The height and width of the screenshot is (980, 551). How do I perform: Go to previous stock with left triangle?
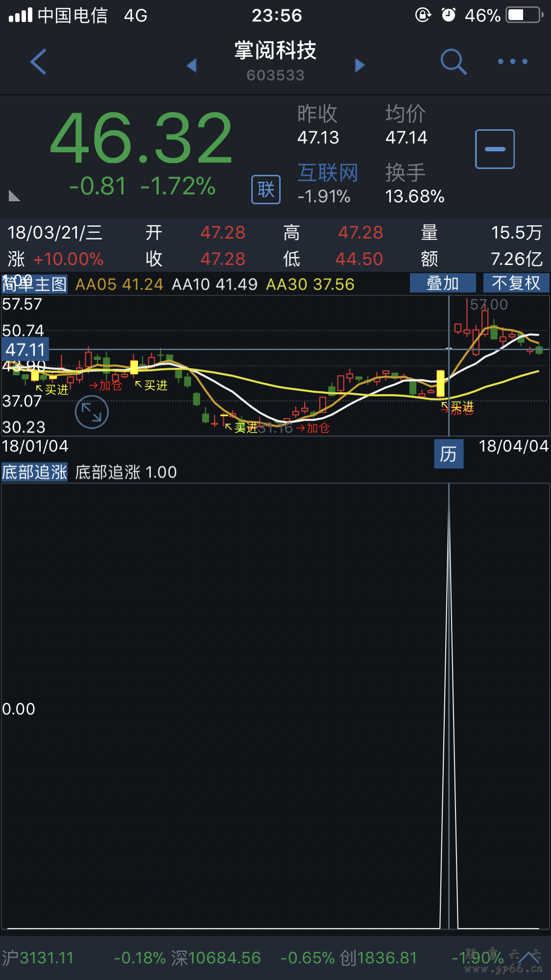pyautogui.click(x=192, y=65)
